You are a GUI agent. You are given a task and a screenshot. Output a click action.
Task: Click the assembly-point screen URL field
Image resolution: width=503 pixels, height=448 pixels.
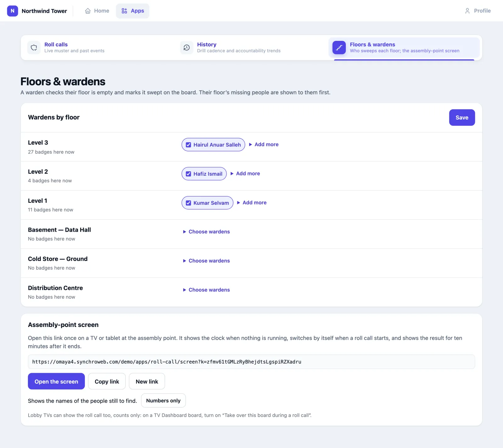[x=251, y=362]
